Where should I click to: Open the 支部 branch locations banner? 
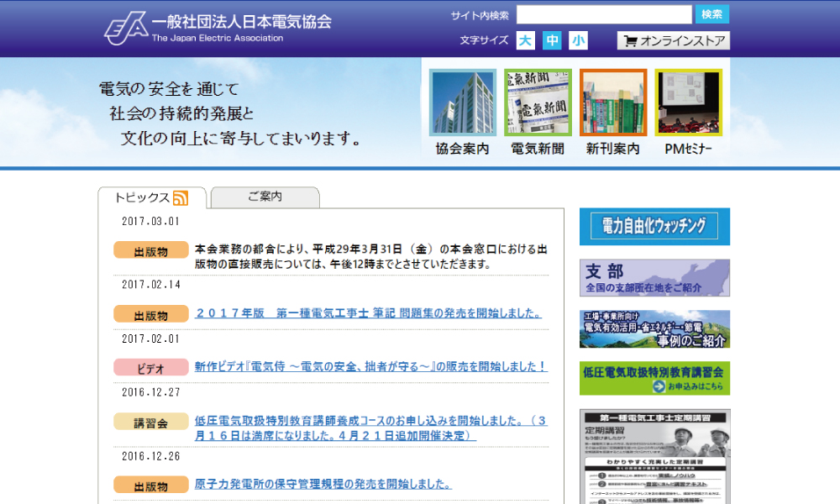click(x=654, y=278)
